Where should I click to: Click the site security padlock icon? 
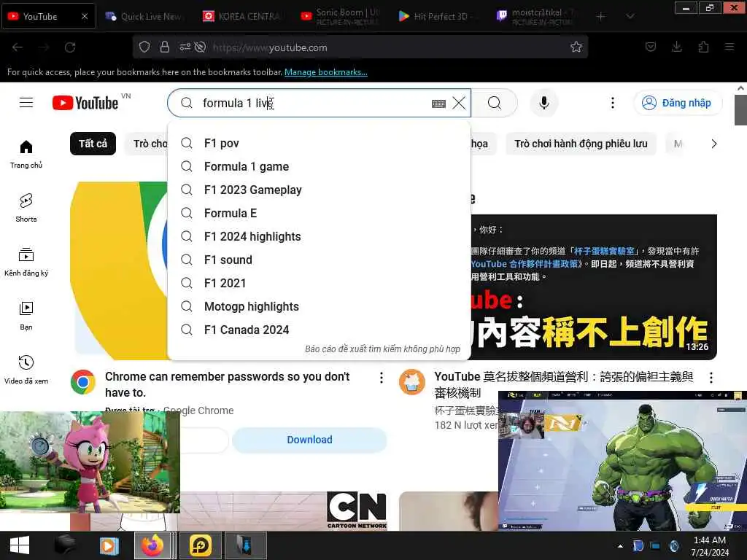[164, 47]
